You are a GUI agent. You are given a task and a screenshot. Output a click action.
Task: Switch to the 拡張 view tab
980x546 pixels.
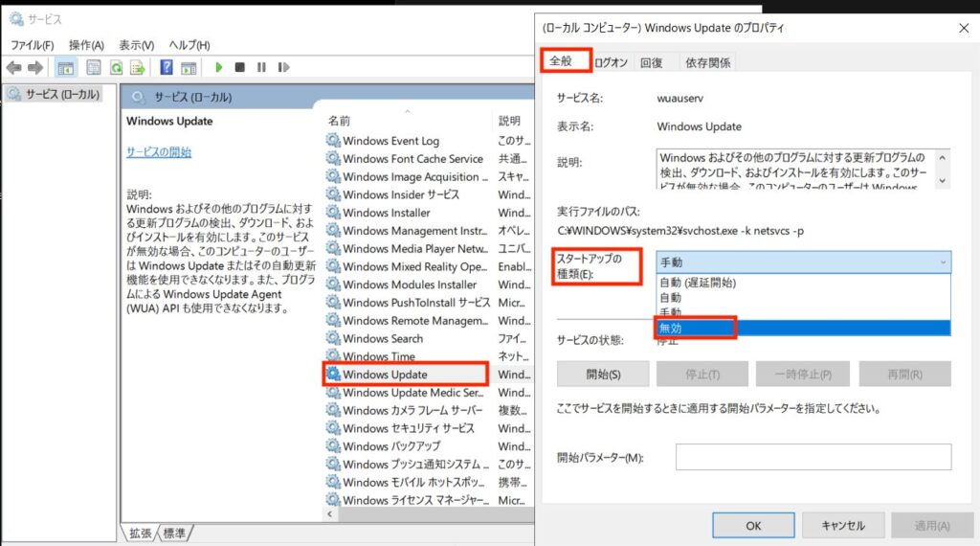click(140, 533)
